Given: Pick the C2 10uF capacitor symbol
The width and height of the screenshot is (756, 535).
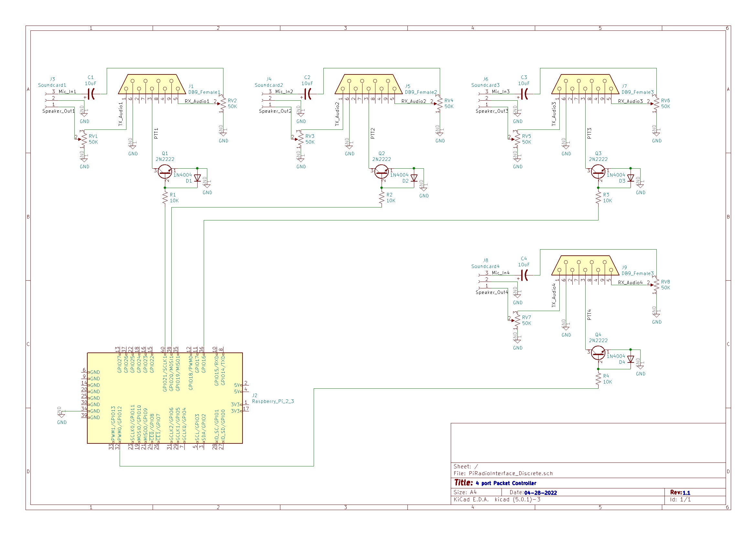Looking at the screenshot, I should click(308, 94).
